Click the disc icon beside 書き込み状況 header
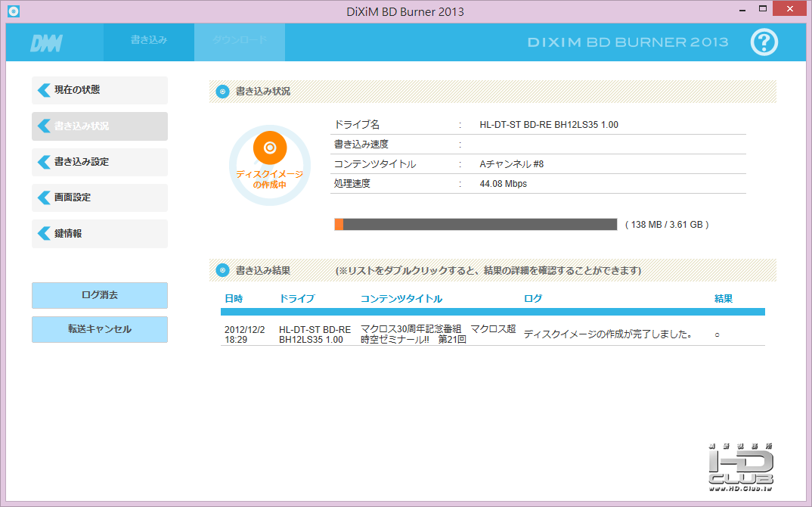The height and width of the screenshot is (507, 812). coord(223,92)
